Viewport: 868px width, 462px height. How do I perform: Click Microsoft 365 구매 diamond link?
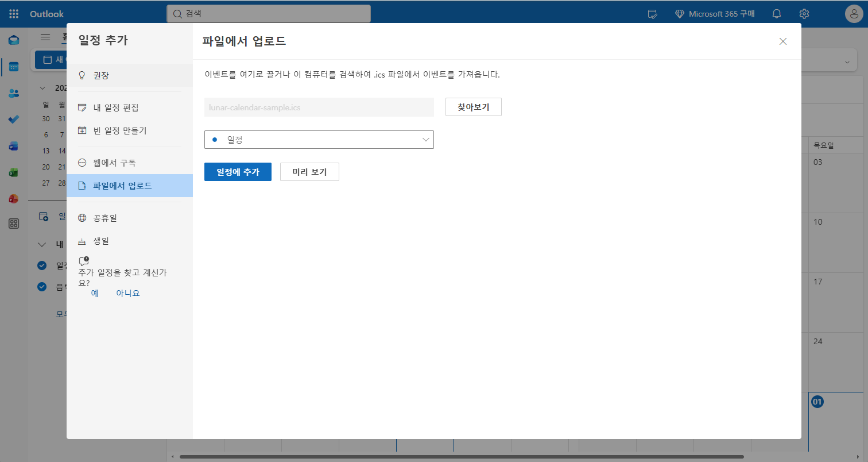pos(715,14)
